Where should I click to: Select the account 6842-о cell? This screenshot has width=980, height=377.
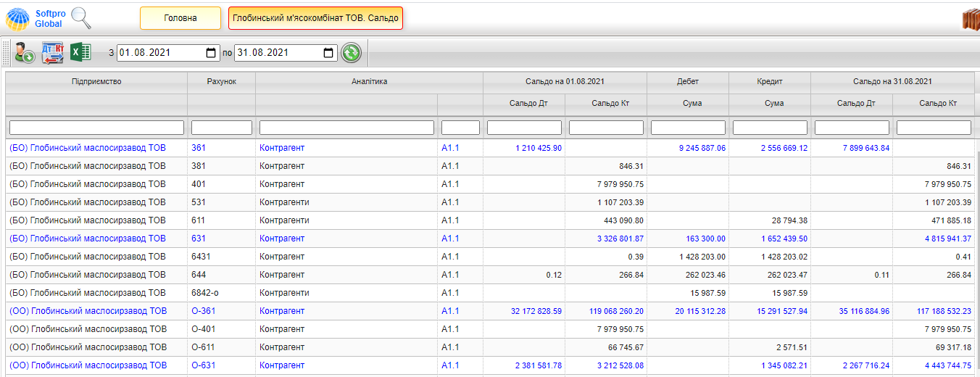(x=221, y=293)
